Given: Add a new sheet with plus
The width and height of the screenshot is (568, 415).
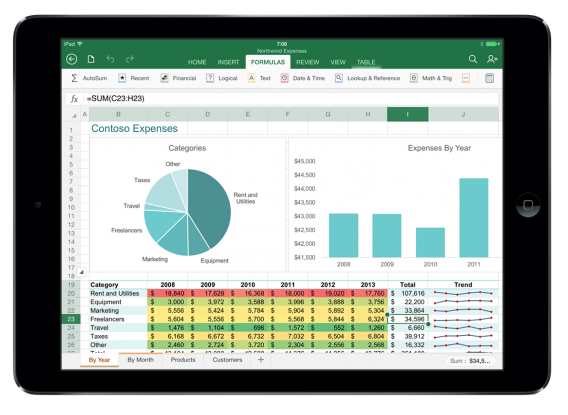Looking at the screenshot, I should tap(261, 360).
